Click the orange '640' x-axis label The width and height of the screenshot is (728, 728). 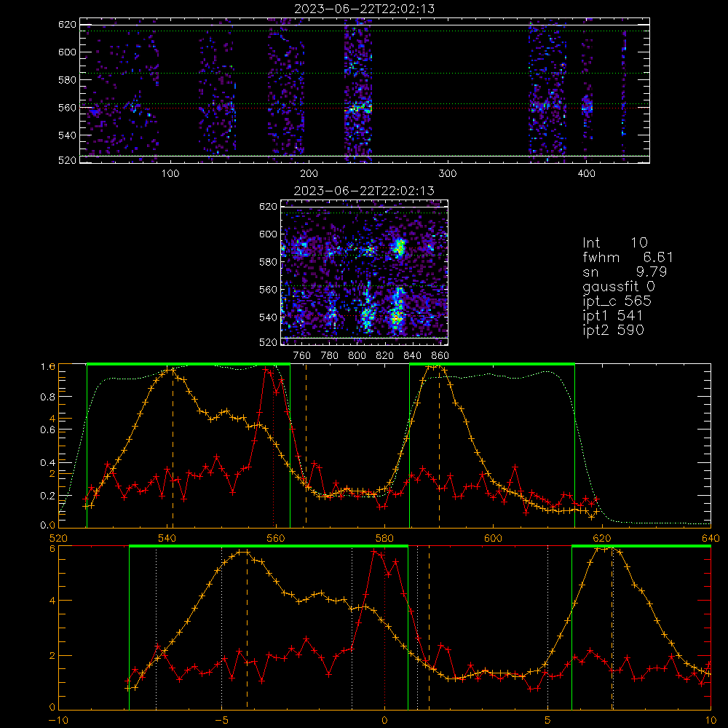click(711, 538)
